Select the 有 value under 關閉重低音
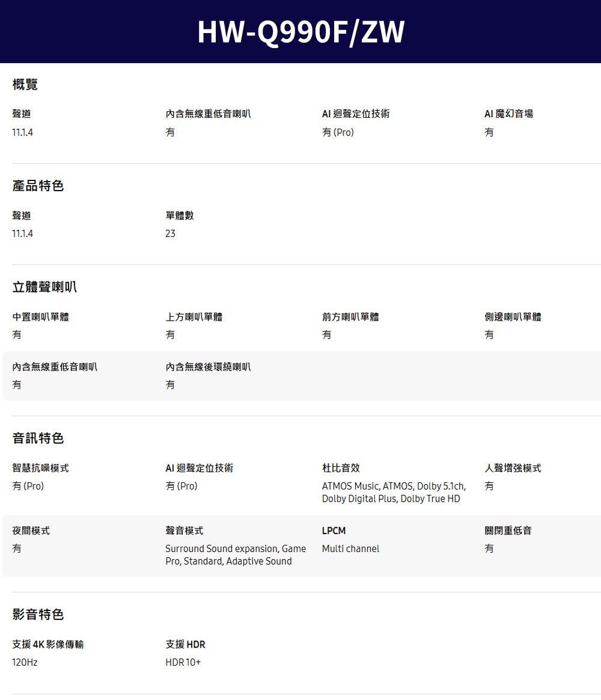 point(489,548)
